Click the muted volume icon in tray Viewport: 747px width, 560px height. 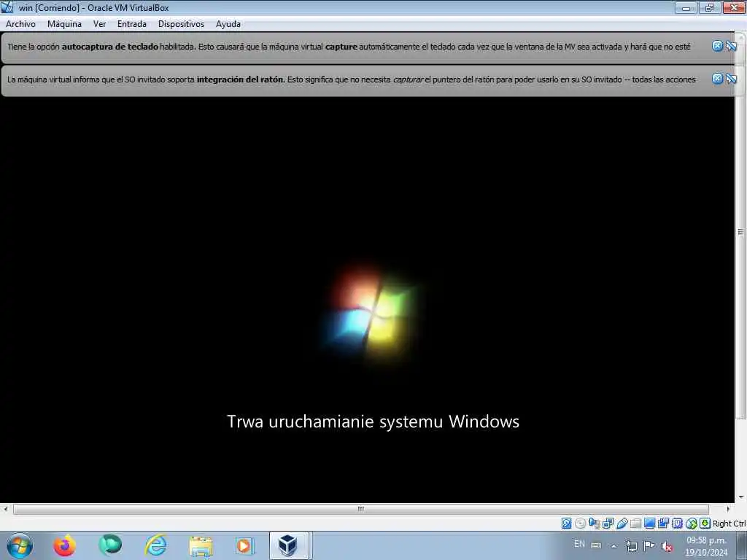[667, 547]
